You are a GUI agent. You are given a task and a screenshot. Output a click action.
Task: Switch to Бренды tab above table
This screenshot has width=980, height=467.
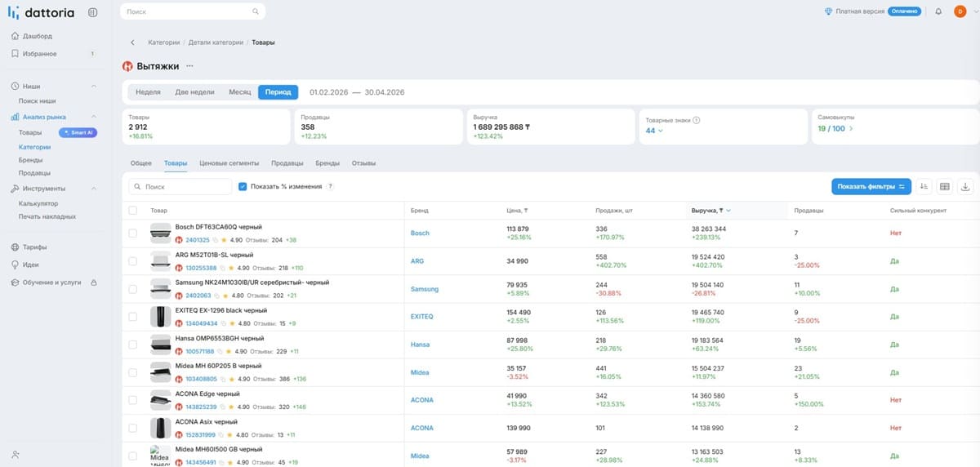[327, 163]
